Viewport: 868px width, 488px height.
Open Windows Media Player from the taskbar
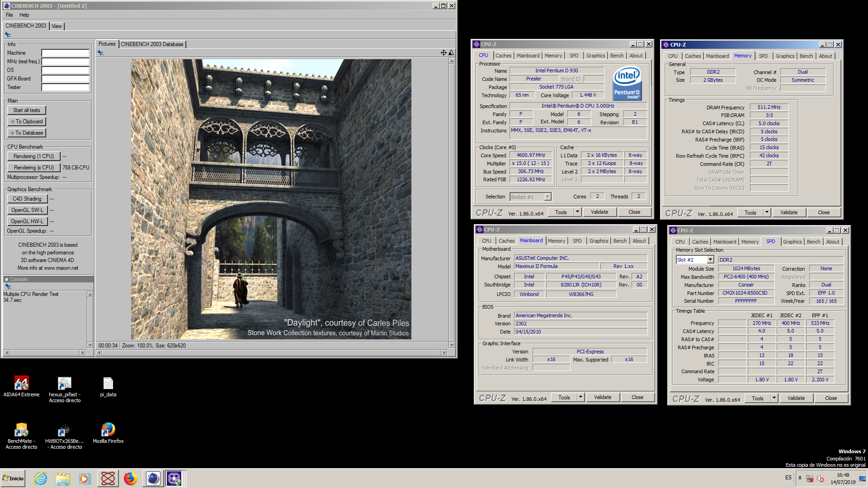(85, 479)
